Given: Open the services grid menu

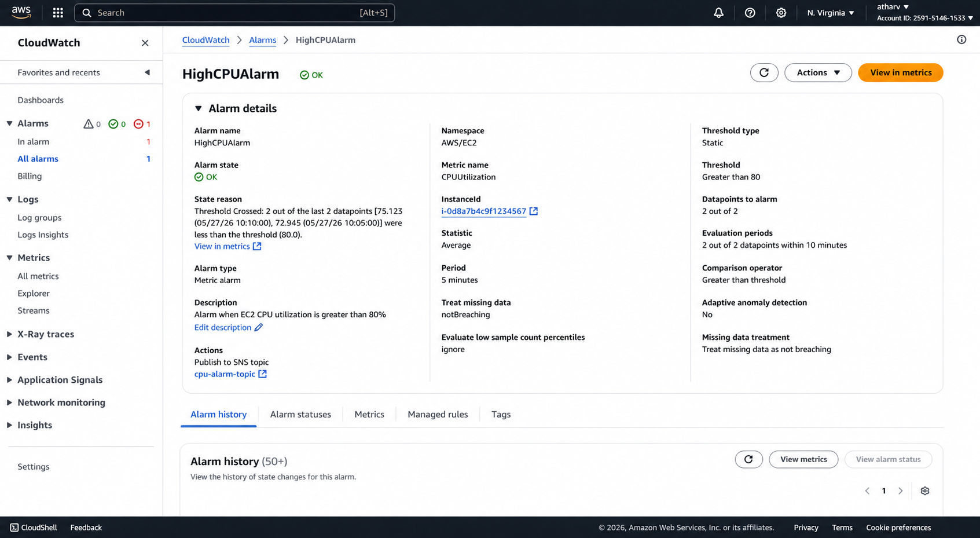Looking at the screenshot, I should tap(58, 13).
